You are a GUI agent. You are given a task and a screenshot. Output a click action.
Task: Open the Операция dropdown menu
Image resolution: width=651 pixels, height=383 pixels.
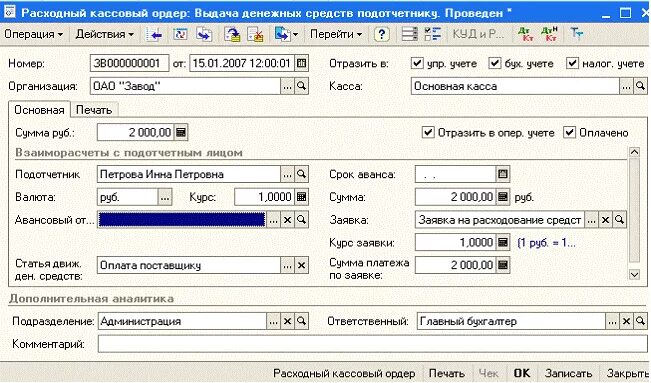tap(34, 34)
